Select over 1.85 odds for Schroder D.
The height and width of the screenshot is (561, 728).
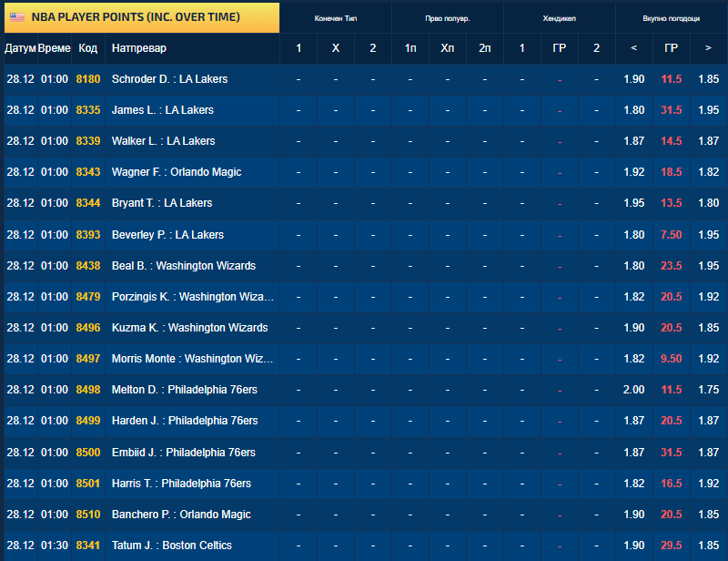(x=709, y=79)
